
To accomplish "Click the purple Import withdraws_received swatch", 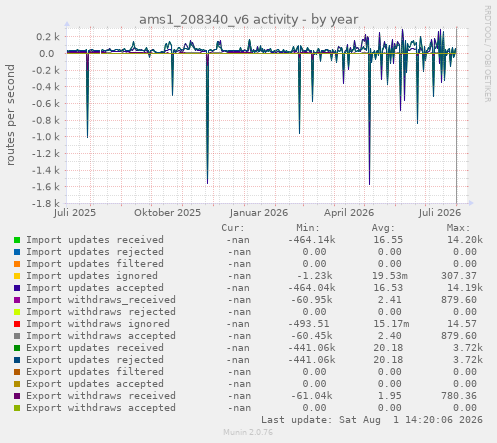I will [17, 300].
